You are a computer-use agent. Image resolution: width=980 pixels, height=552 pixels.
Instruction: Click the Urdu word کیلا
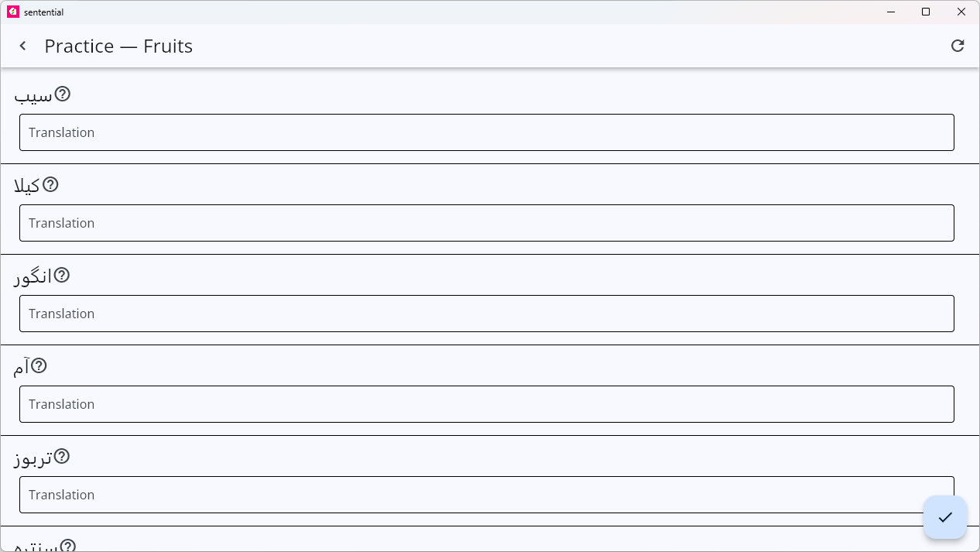27,186
